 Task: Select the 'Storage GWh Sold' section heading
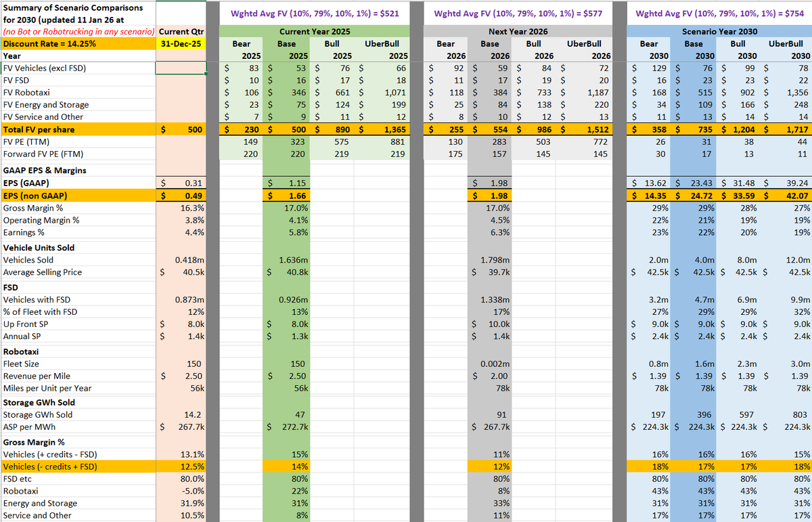point(39,402)
